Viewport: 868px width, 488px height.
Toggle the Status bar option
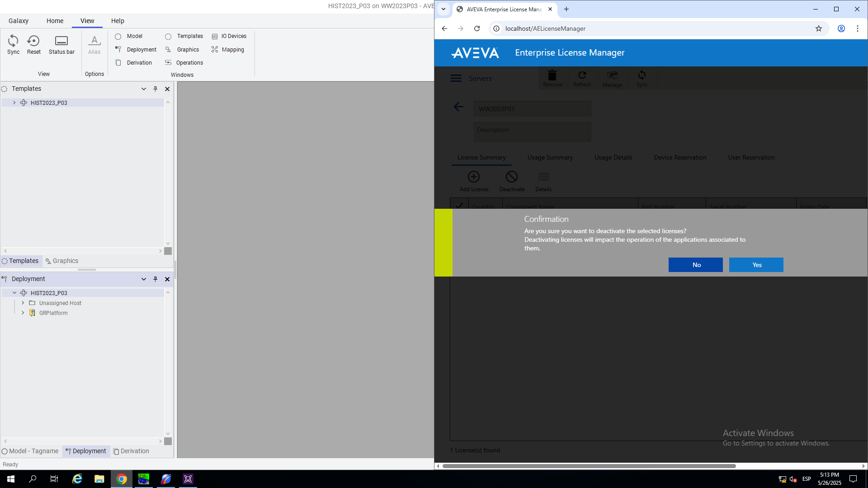pos(61,44)
